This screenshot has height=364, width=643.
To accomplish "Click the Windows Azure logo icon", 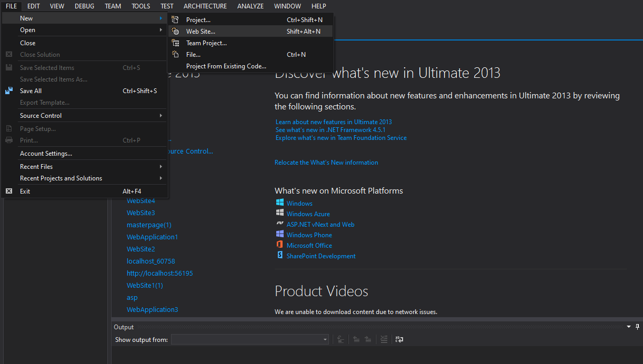I will (x=280, y=213).
